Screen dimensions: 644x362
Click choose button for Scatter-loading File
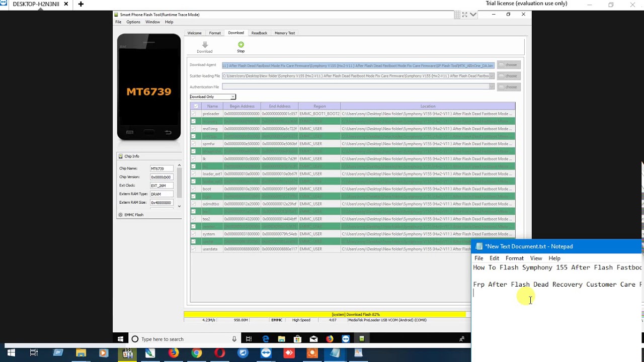(509, 76)
